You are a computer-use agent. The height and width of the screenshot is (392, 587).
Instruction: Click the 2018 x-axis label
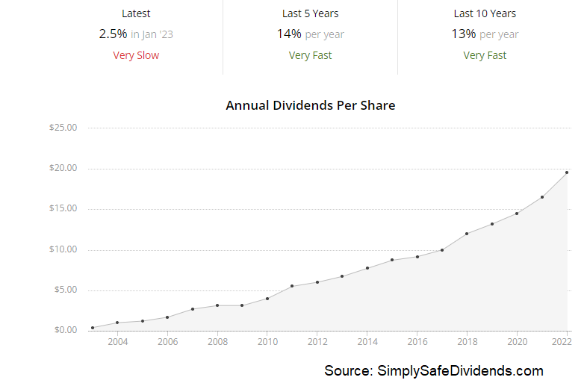(468, 341)
